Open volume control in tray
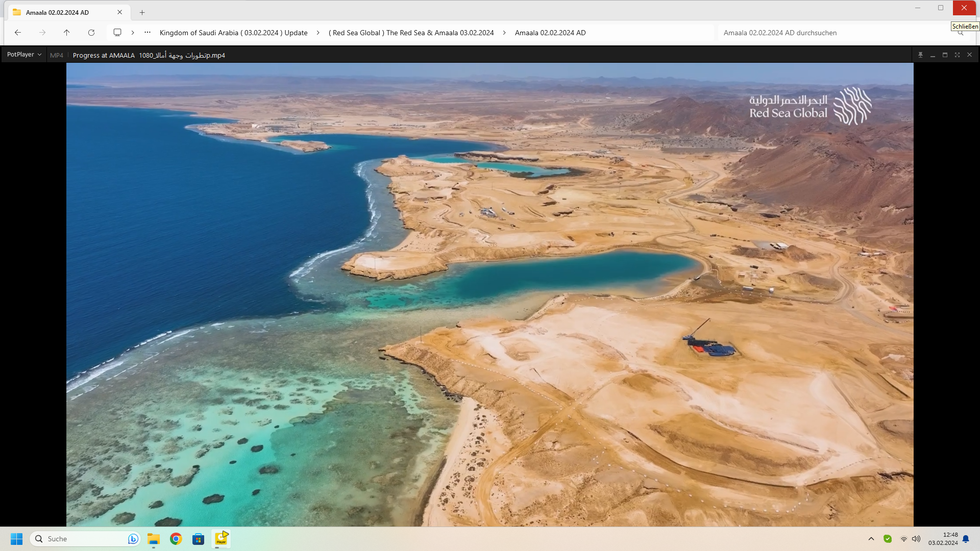 pyautogui.click(x=916, y=539)
